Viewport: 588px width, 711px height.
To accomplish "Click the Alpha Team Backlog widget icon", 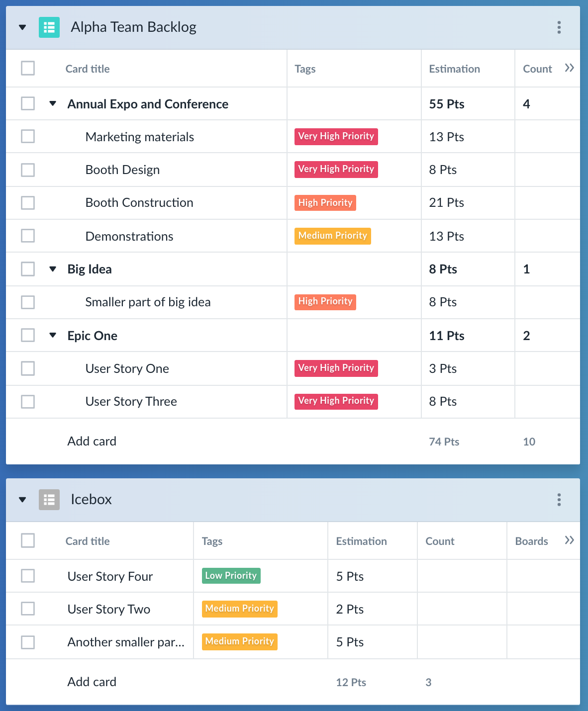I will click(x=49, y=27).
